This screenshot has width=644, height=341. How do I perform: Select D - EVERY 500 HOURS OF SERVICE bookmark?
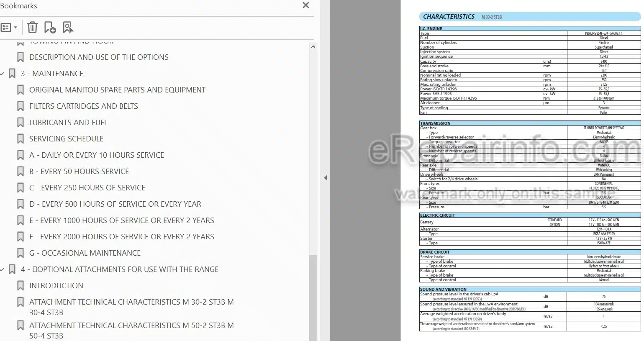[115, 204]
